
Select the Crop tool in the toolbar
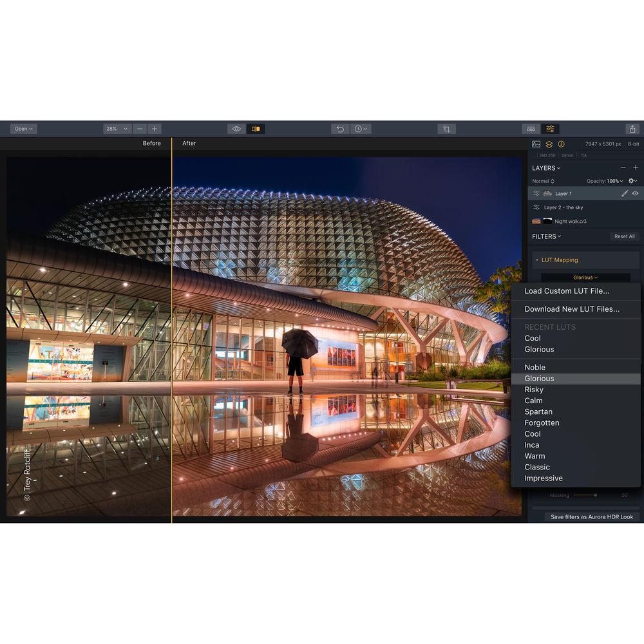click(446, 128)
